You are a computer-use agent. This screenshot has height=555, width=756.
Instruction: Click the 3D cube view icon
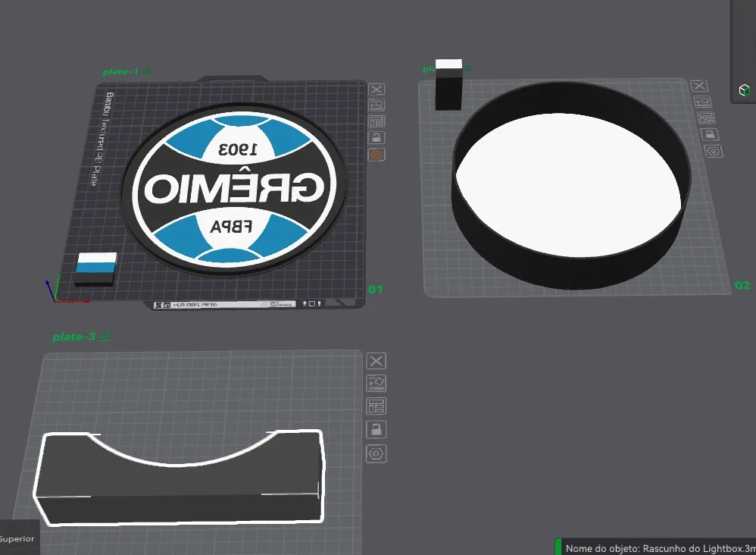pyautogui.click(x=745, y=90)
